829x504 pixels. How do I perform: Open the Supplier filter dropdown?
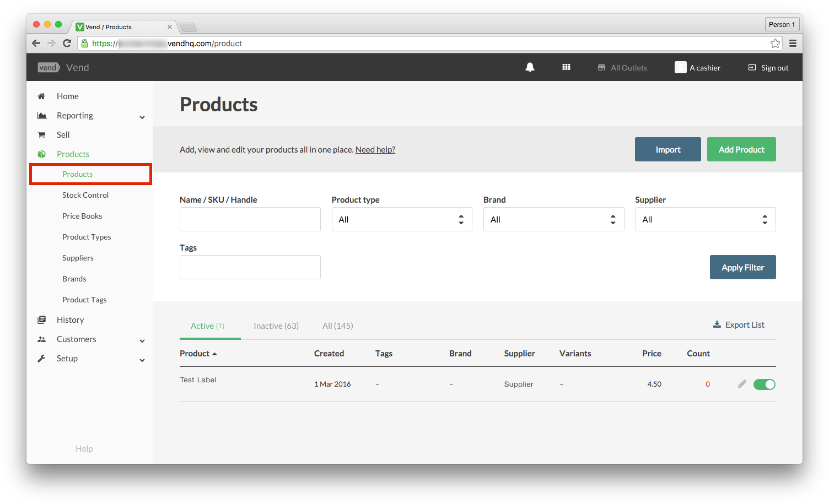click(705, 219)
